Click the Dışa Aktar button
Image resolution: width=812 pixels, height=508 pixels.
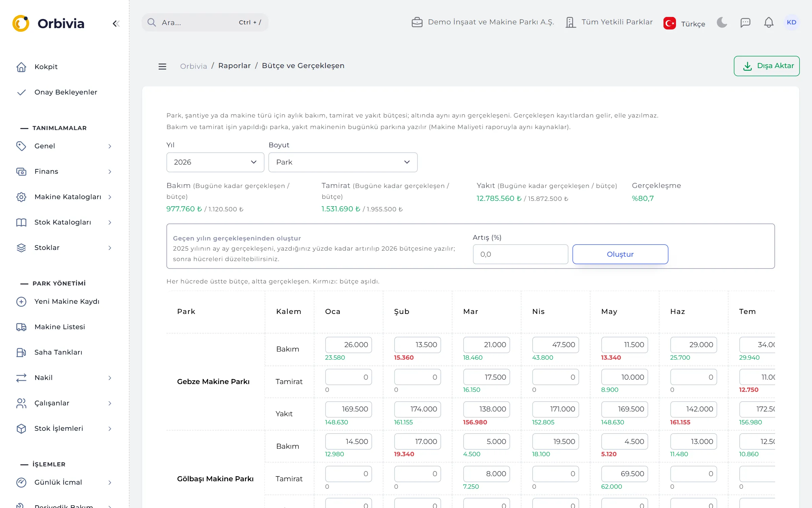tap(766, 66)
